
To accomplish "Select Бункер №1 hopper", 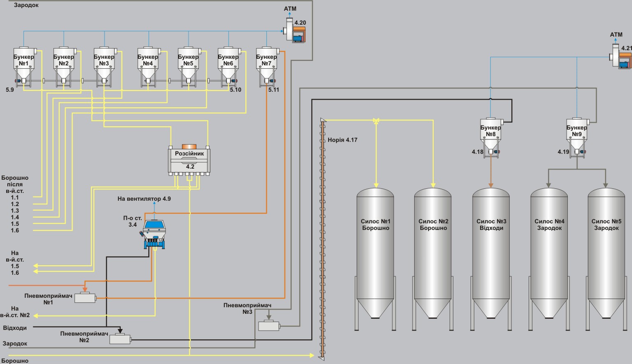I will pyautogui.click(x=23, y=66).
